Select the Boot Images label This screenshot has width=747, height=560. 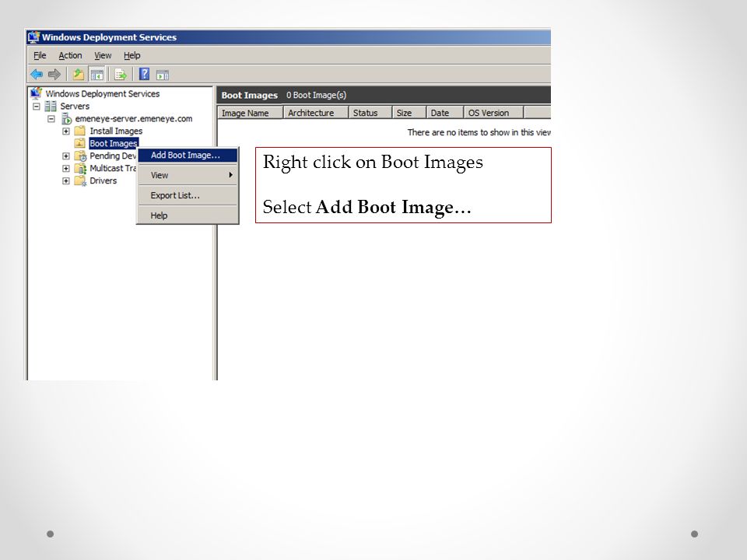coord(114,143)
